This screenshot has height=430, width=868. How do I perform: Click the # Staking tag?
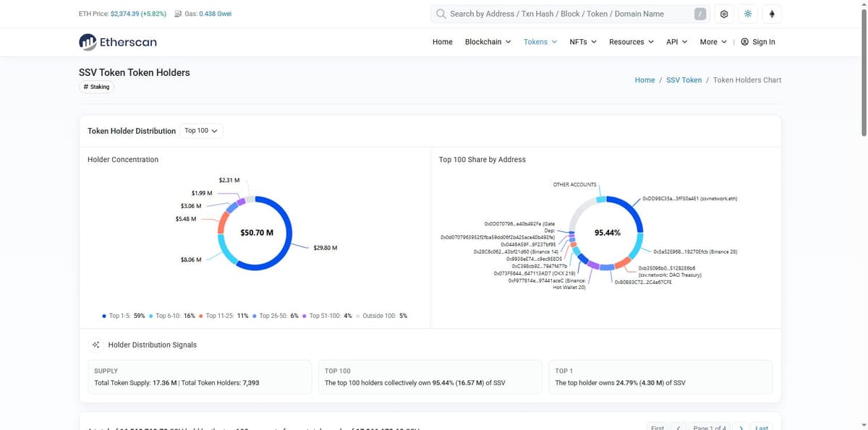pos(96,87)
